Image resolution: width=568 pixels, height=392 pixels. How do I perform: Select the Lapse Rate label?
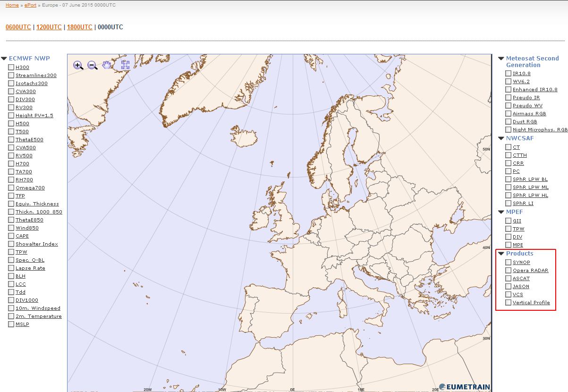(x=30, y=268)
